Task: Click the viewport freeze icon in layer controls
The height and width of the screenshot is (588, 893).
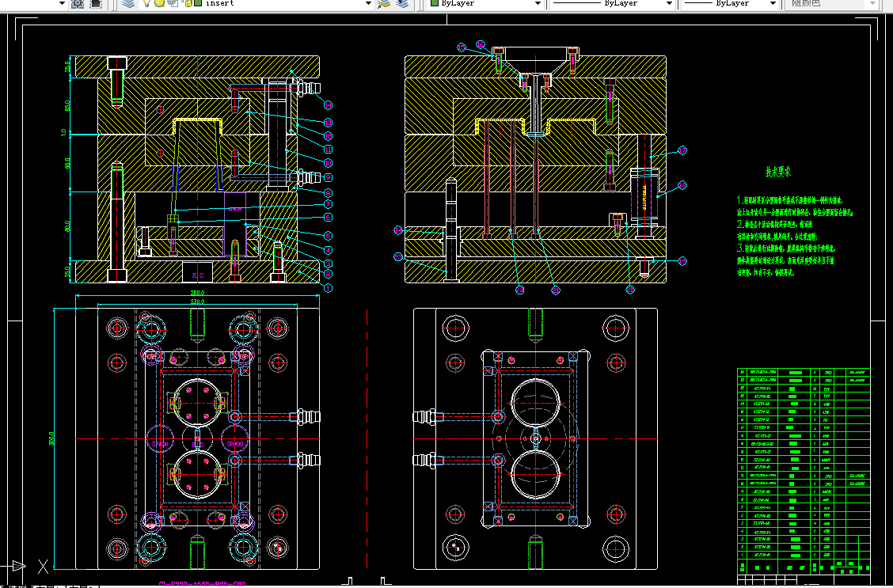Action: tap(173, 3)
